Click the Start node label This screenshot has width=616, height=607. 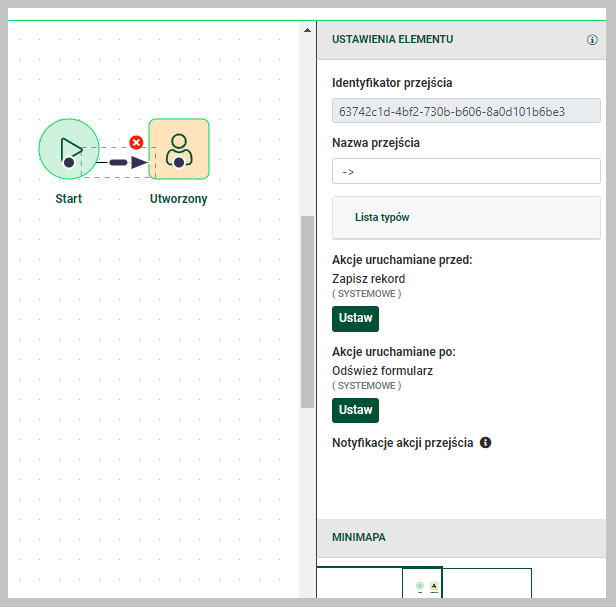(69, 198)
